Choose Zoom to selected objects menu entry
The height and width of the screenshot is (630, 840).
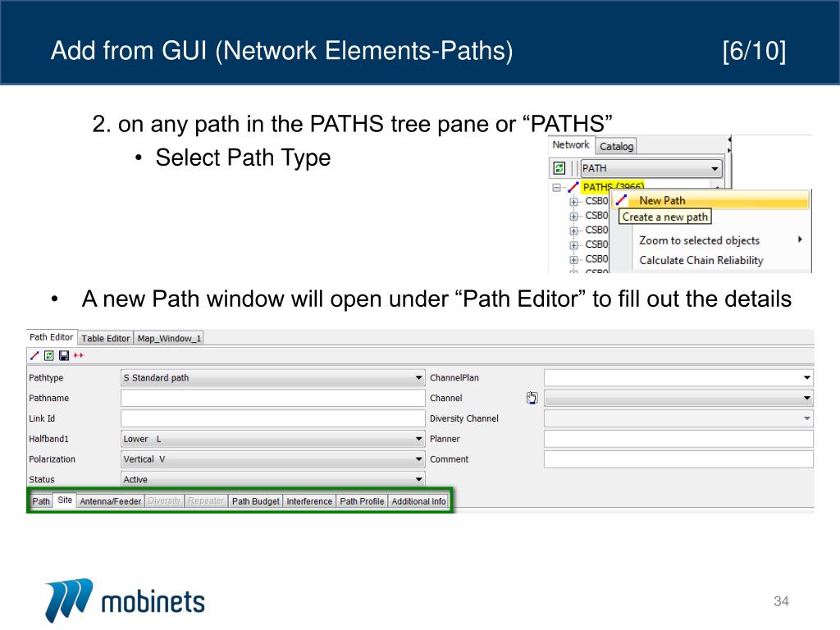click(x=710, y=240)
